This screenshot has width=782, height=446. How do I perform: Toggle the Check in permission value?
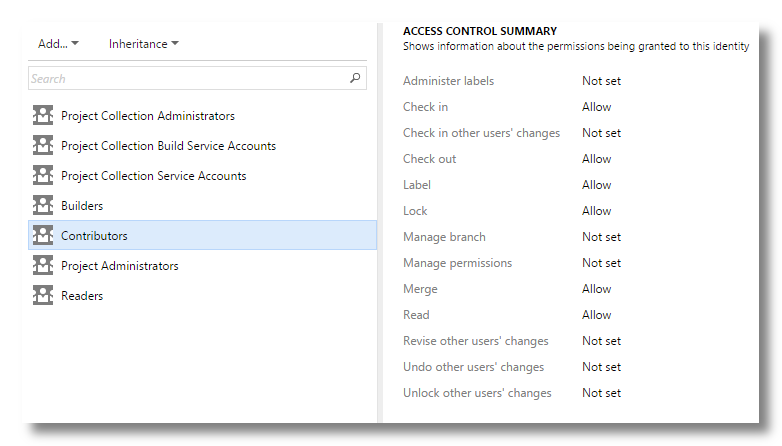596,107
